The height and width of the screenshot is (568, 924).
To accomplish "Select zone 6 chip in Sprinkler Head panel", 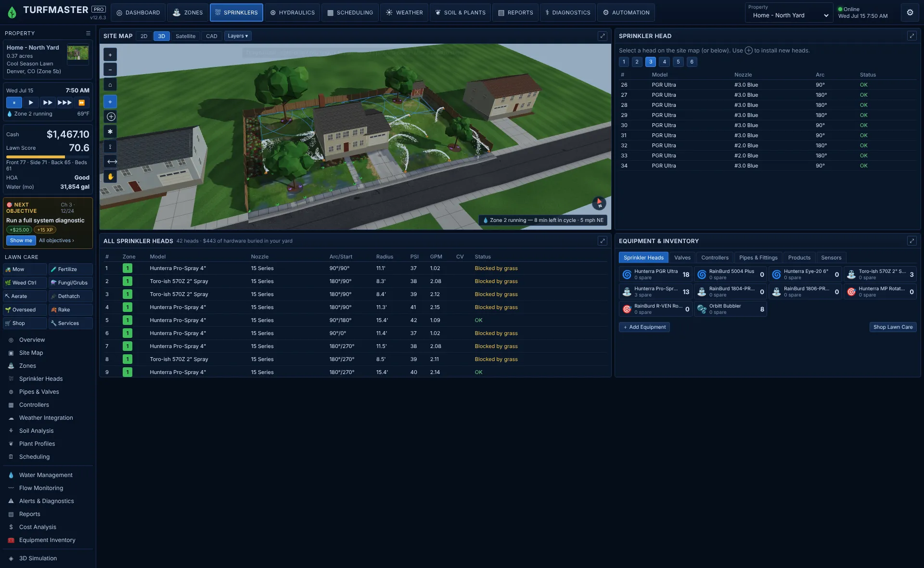I will (692, 62).
